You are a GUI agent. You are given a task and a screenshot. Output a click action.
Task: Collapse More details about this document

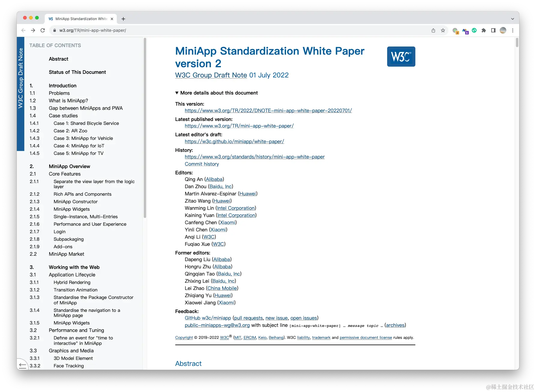click(x=216, y=93)
